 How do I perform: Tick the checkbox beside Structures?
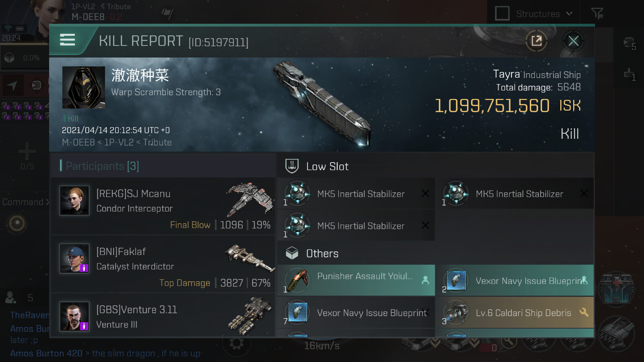click(502, 13)
